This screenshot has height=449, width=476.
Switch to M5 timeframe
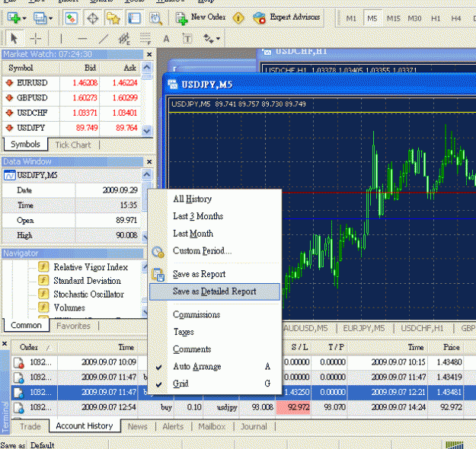[x=372, y=18]
